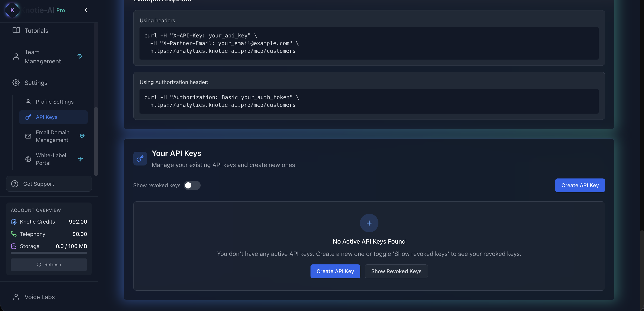The width and height of the screenshot is (644, 311).
Task: Click the top-right Create API Key button
Action: [580, 185]
